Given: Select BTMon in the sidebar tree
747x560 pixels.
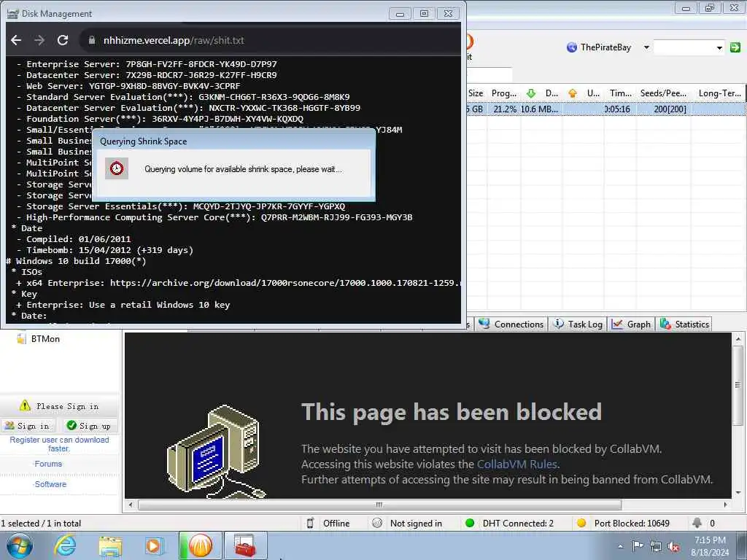Looking at the screenshot, I should tap(45, 338).
